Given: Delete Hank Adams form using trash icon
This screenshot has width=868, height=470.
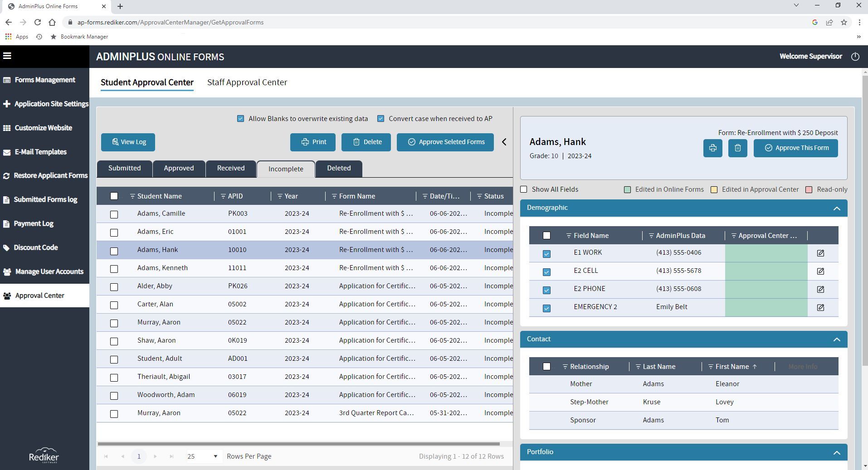Looking at the screenshot, I should tap(738, 148).
